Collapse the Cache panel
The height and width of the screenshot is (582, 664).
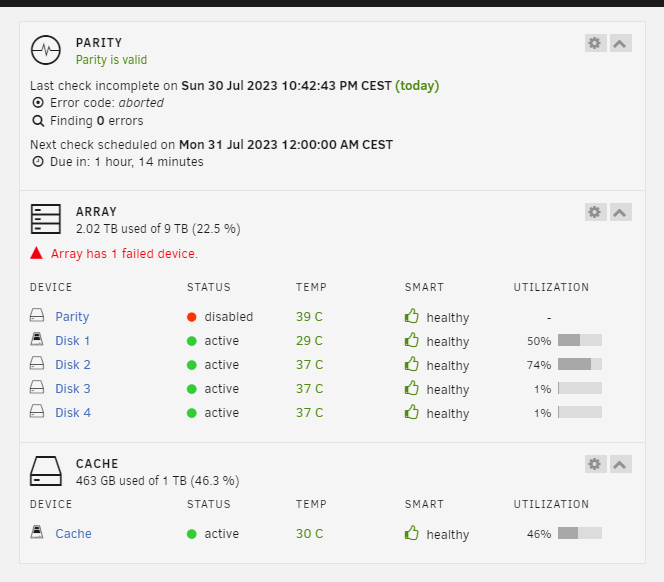click(620, 464)
